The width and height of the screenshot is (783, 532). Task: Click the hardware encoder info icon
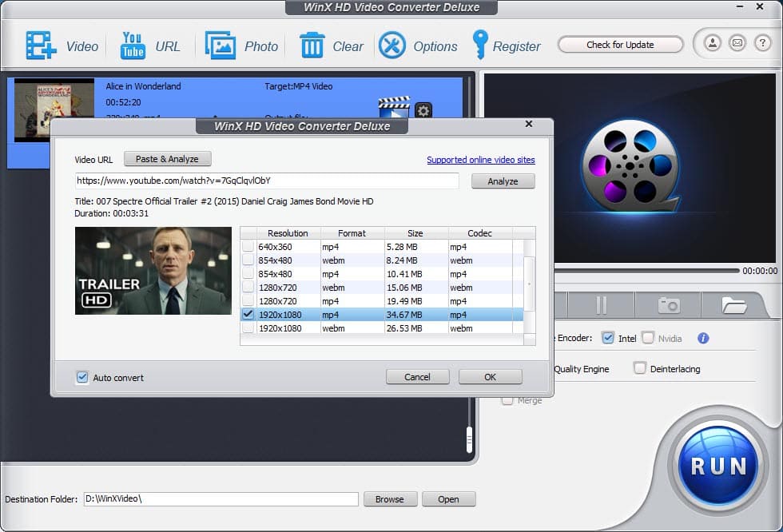(703, 339)
